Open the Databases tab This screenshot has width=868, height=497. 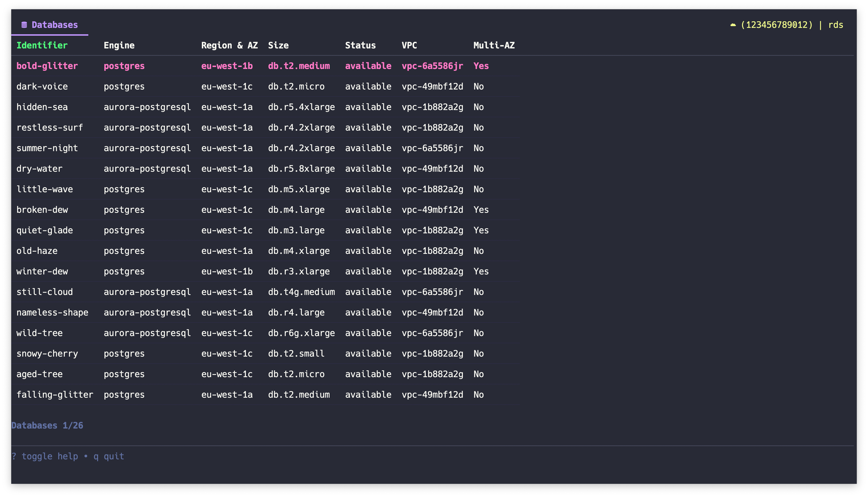pyautogui.click(x=49, y=25)
